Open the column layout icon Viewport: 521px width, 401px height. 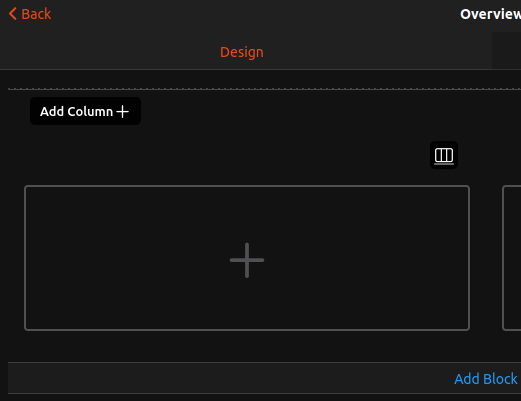[444, 155]
